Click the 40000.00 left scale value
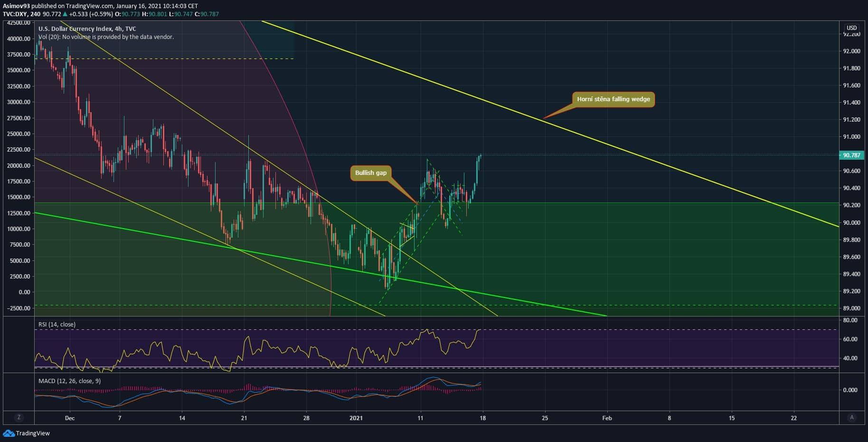This screenshot has height=442, width=868. click(19, 38)
